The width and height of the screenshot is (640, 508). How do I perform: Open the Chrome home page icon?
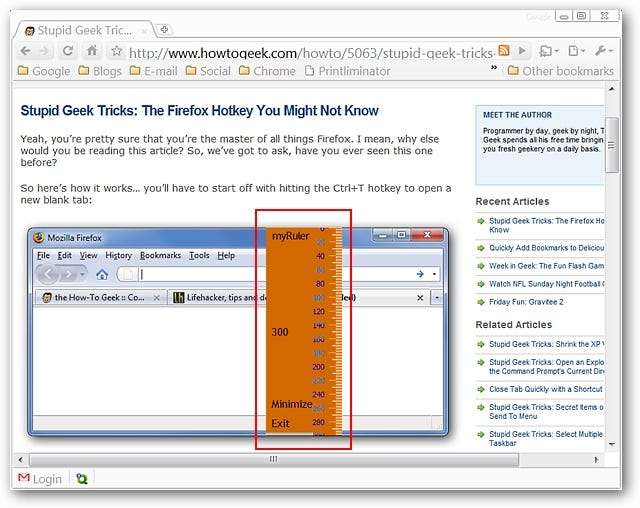click(x=92, y=51)
